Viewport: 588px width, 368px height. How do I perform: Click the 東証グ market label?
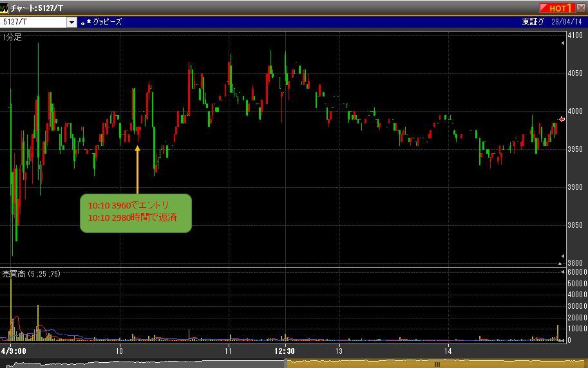click(533, 22)
